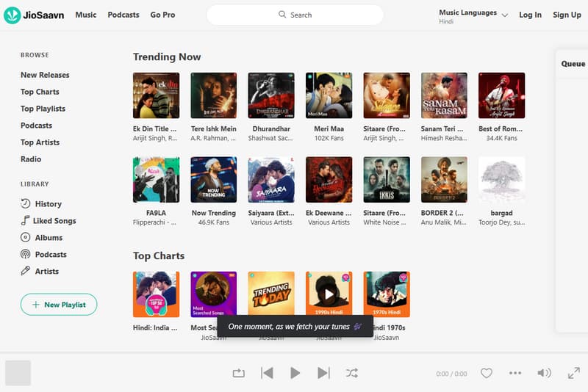588x392 pixels.
Task: Create a New Playlist
Action: click(59, 305)
